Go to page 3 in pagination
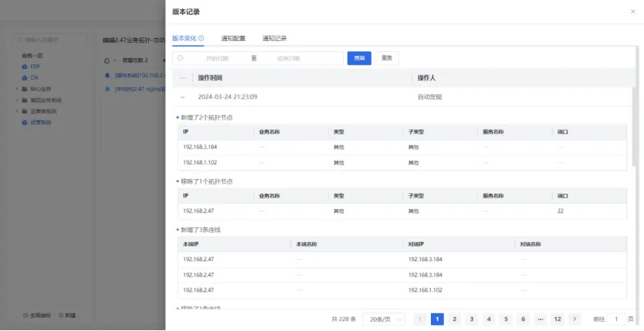 coord(471,319)
